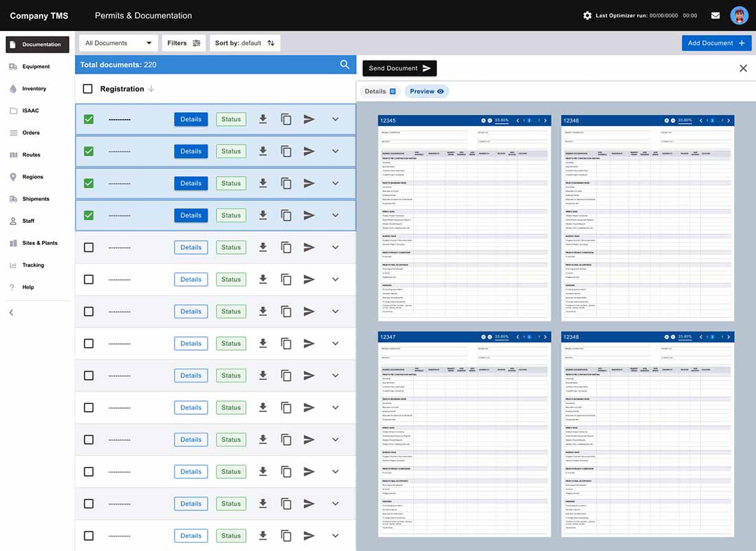Click the Add Document button
756x551 pixels.
(716, 43)
